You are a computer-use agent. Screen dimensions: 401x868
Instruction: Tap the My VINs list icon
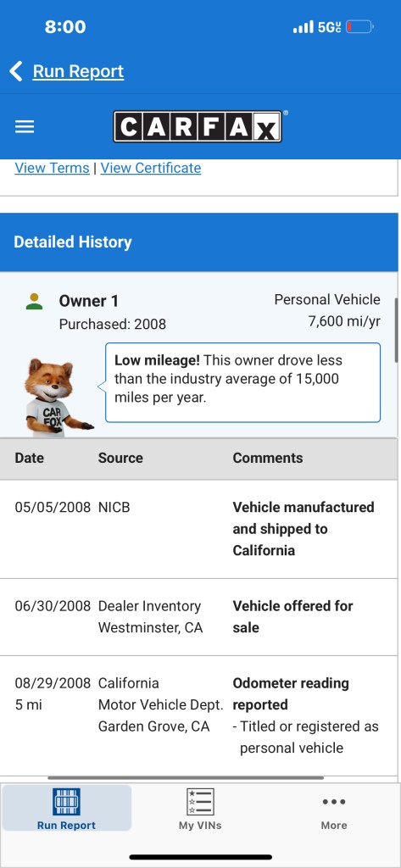200,802
